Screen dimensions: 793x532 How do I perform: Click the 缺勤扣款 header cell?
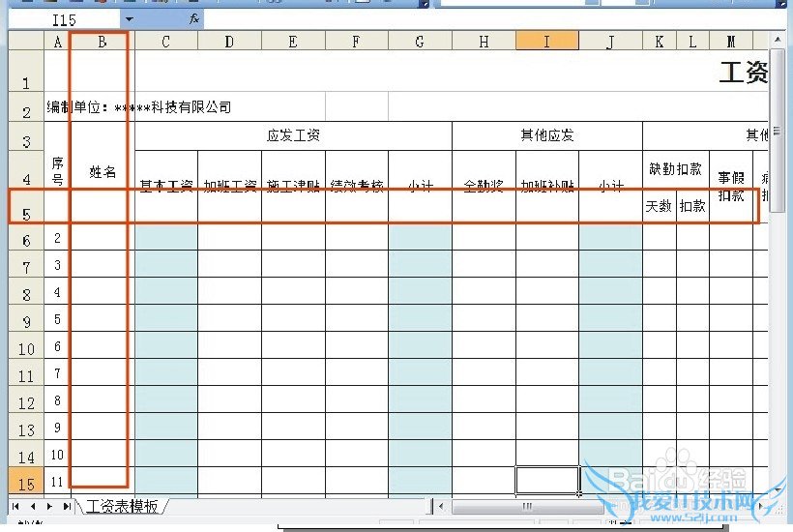[x=676, y=169]
